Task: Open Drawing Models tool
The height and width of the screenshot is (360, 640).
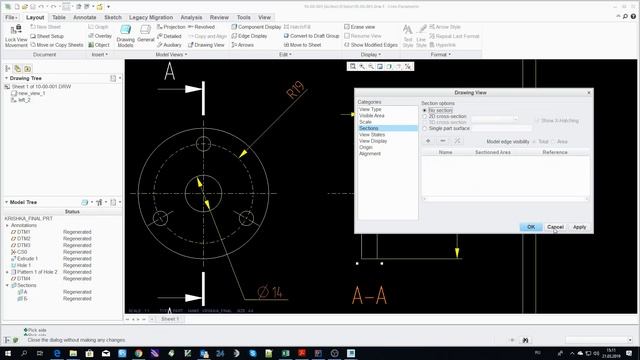Action: pos(126,36)
